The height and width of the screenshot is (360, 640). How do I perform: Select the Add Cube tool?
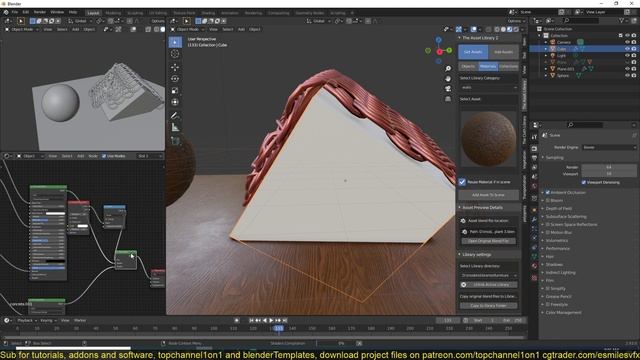pos(175,141)
